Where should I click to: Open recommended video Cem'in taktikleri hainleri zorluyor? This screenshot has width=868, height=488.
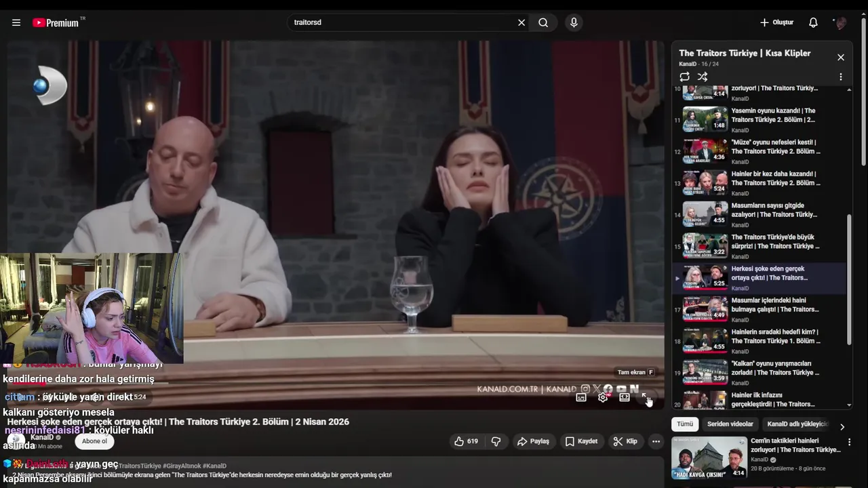756,457
